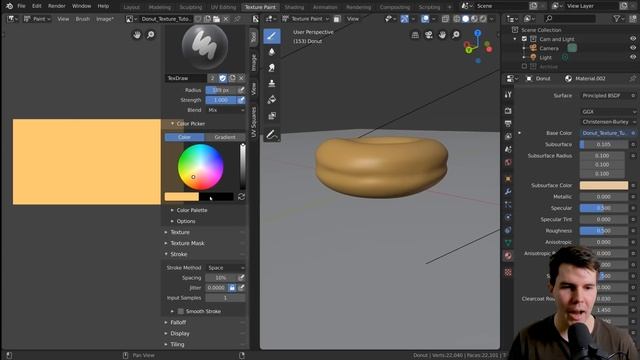Hide Cam and Light collection with eye
The width and height of the screenshot is (640, 360).
633,39
